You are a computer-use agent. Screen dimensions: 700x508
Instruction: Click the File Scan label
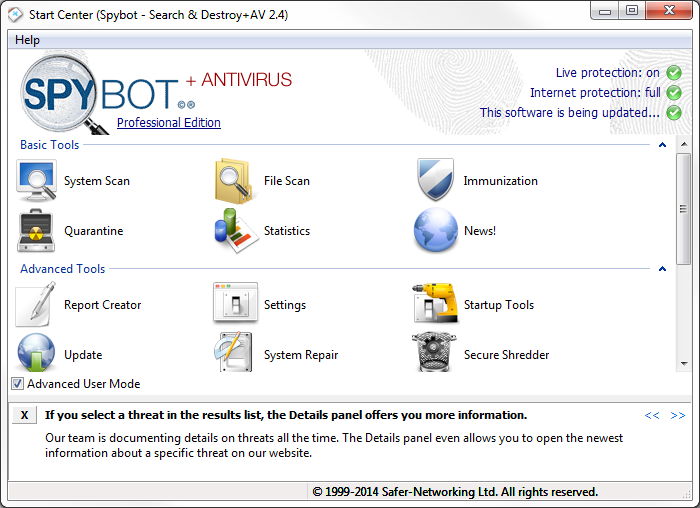(287, 181)
